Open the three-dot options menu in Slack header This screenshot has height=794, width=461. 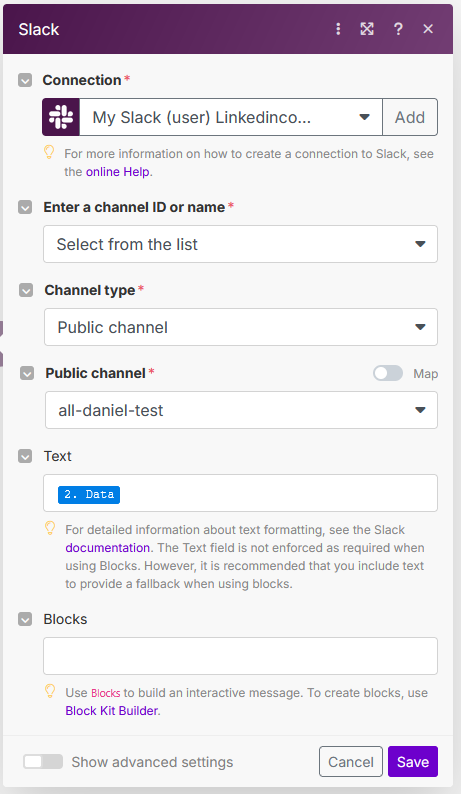(x=338, y=29)
